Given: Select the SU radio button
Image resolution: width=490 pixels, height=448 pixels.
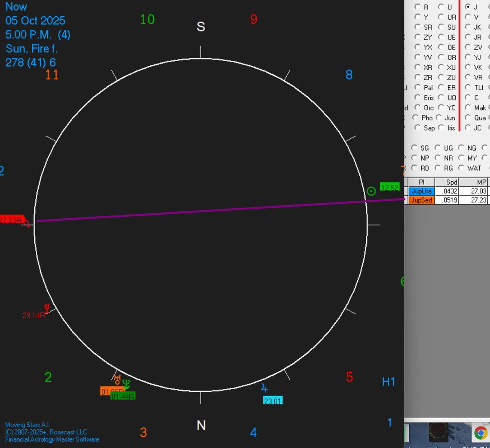Looking at the screenshot, I should pos(441,27).
